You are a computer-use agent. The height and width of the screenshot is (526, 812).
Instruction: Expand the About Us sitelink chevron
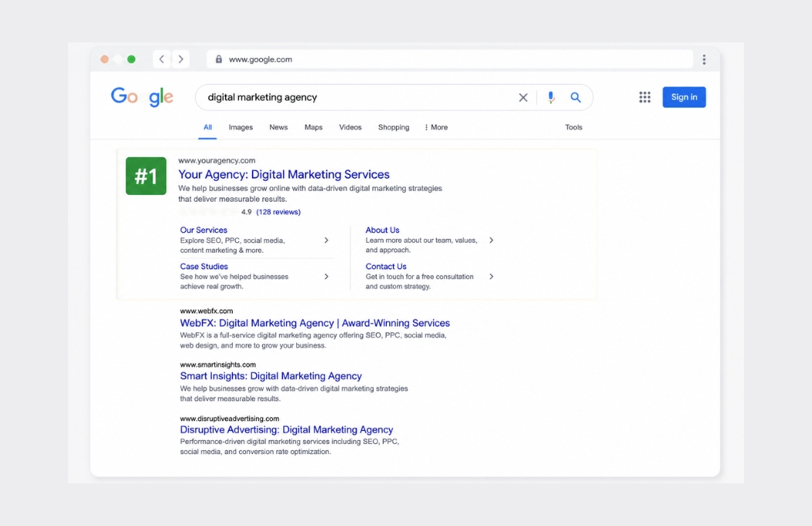(x=491, y=241)
